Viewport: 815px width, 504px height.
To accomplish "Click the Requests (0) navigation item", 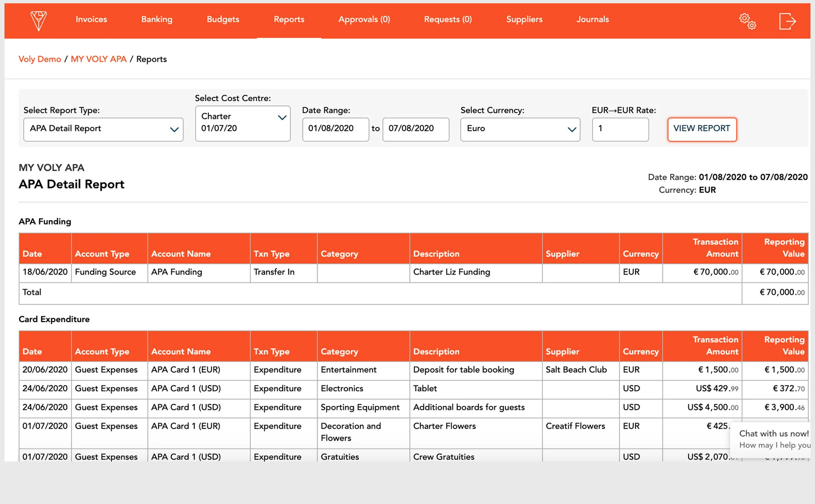I will tap(447, 19).
